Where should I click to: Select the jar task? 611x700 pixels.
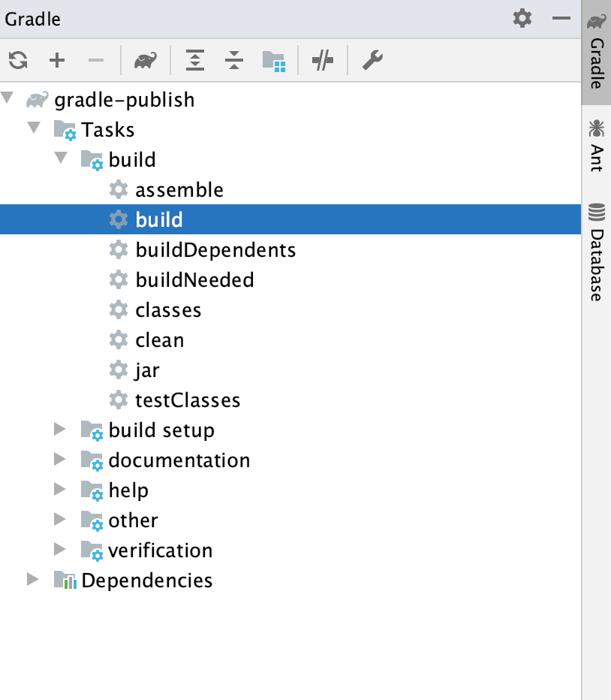click(147, 370)
